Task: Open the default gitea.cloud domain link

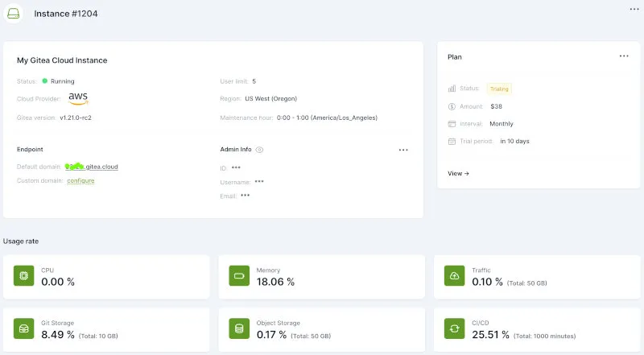Action: coord(92,167)
